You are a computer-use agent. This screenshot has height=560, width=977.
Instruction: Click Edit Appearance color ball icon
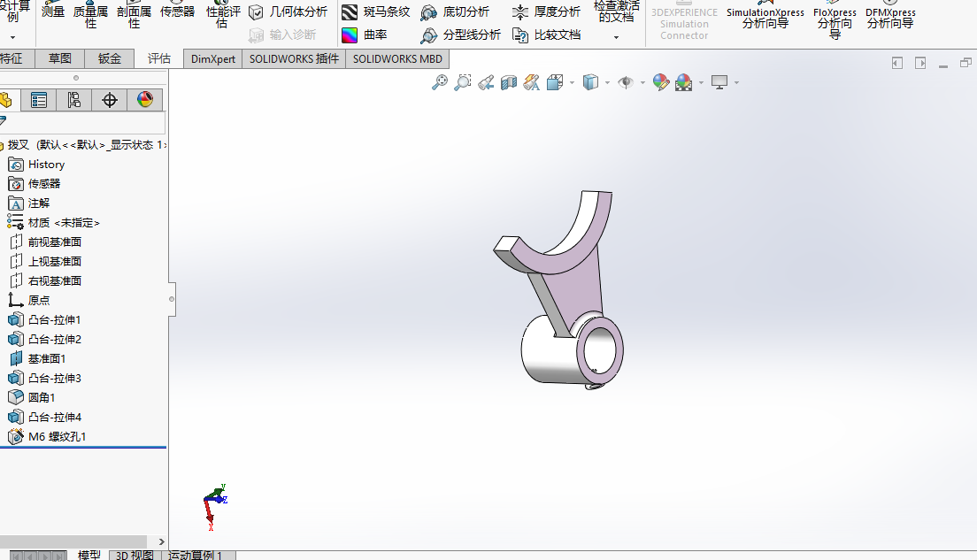(x=660, y=82)
